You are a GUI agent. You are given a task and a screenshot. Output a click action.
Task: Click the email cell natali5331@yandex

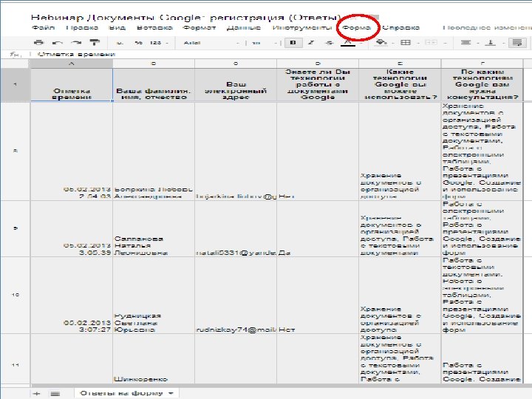(x=236, y=228)
